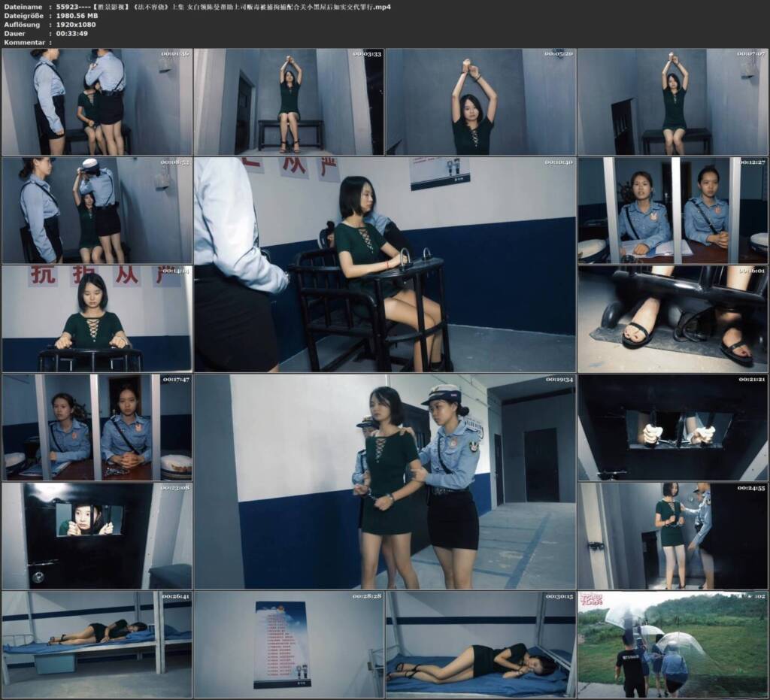
Task: Open the thumbnail timestamped 00:21:21
Action: [673, 427]
